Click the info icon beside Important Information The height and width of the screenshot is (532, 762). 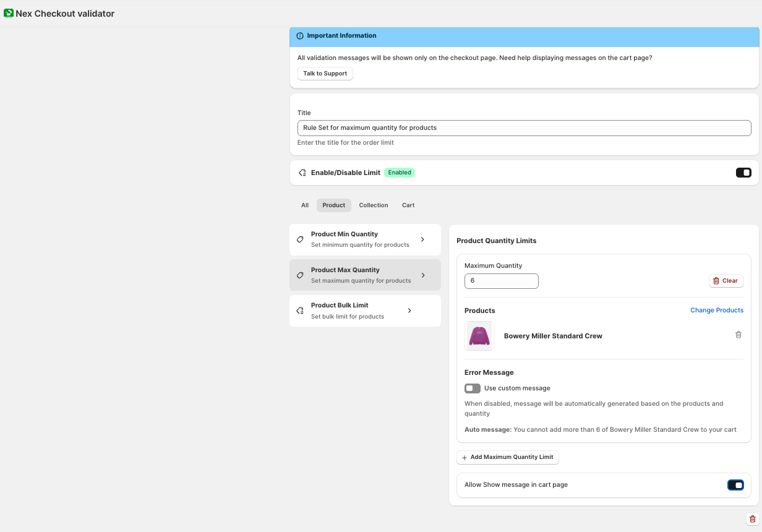pyautogui.click(x=300, y=36)
